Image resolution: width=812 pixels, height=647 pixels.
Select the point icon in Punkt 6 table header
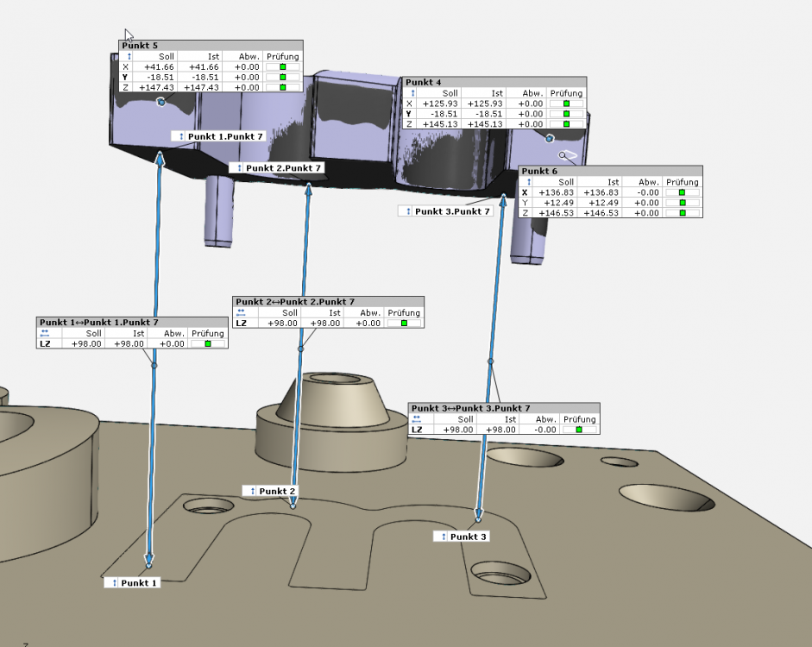(x=528, y=182)
